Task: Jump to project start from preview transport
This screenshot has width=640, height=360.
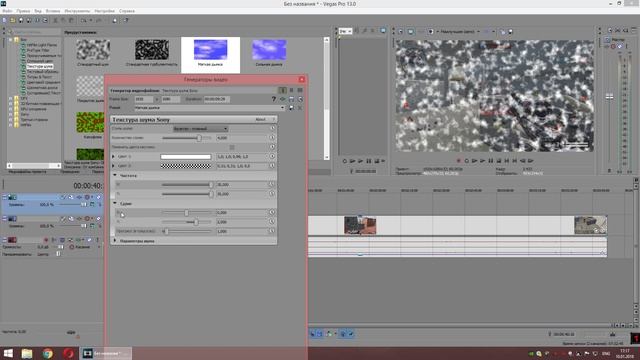Action: point(507,161)
